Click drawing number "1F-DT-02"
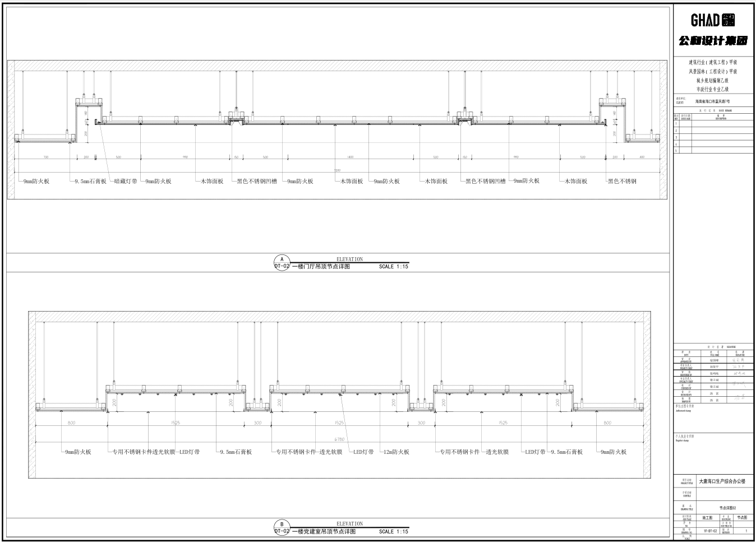 click(x=709, y=530)
